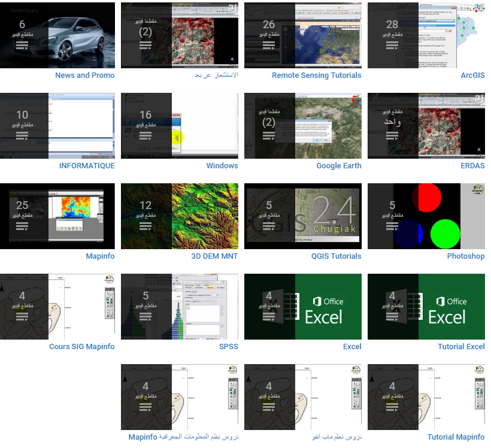Select the ArcGIS playlist thumbnail

coord(426,35)
